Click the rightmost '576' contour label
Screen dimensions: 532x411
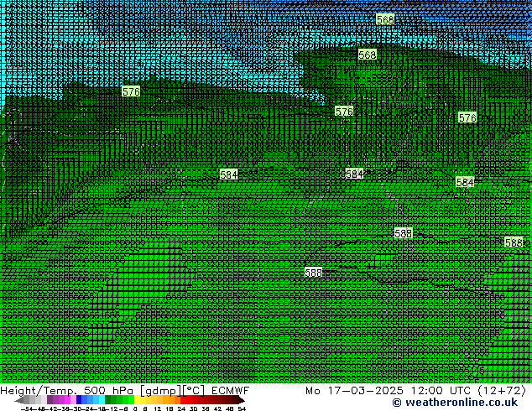(x=467, y=117)
